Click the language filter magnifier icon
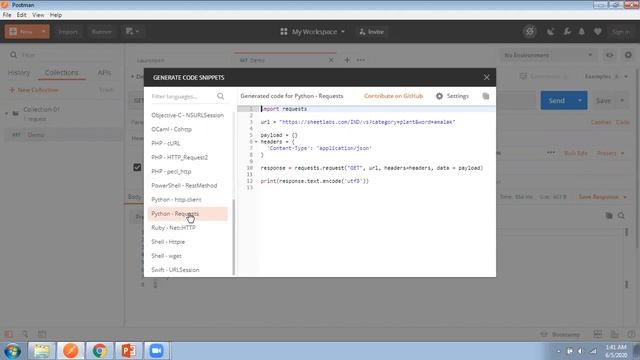 pyautogui.click(x=220, y=96)
